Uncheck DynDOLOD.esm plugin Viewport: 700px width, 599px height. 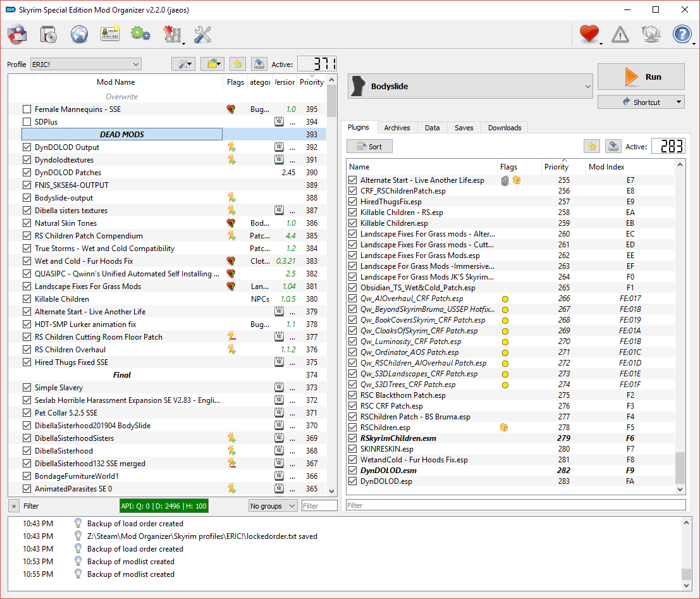point(353,471)
